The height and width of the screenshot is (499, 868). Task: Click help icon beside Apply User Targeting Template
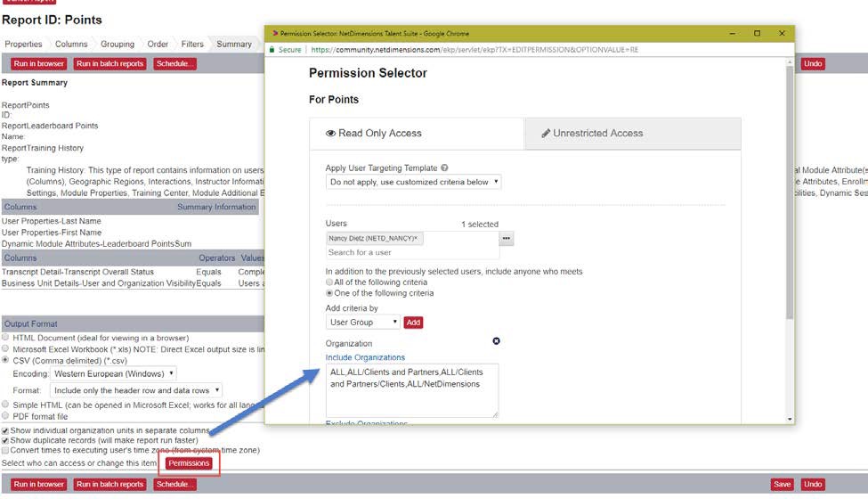tap(444, 168)
